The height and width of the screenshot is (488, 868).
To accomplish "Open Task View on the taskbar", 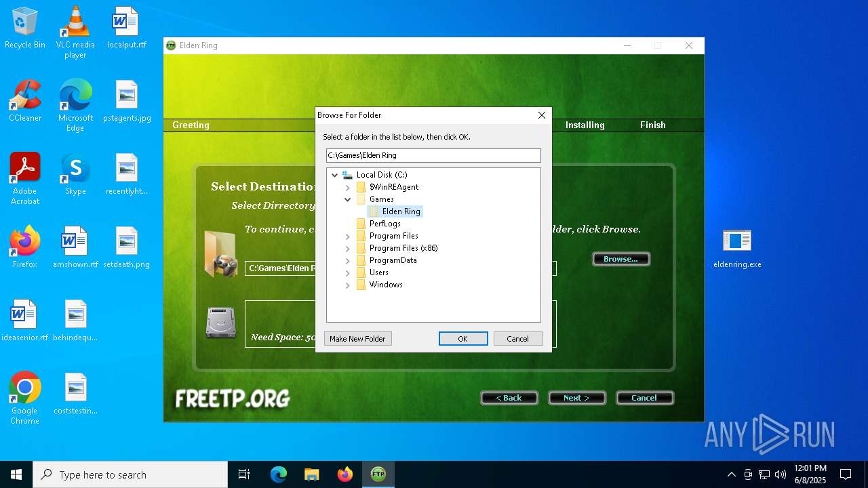I will pyautogui.click(x=244, y=474).
